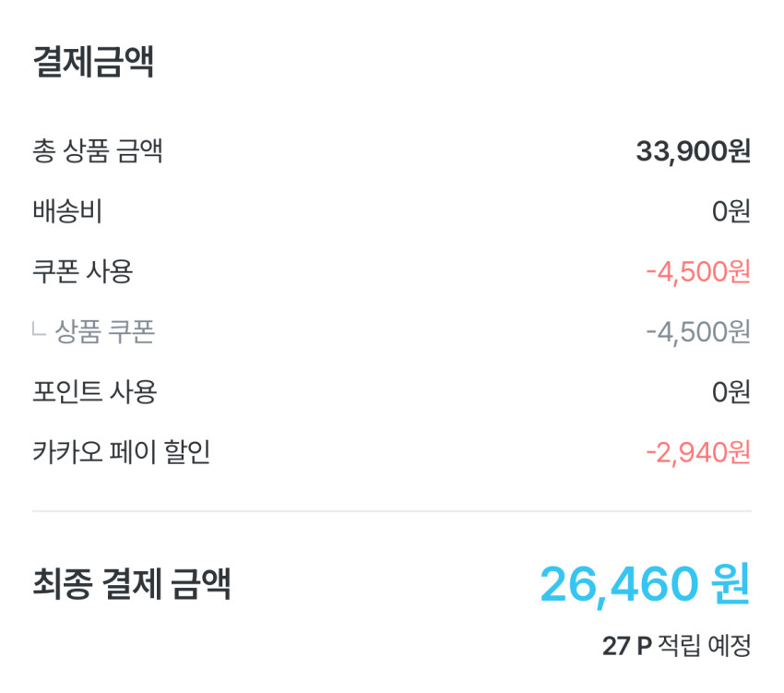
Task: Select the 카카오 페이 할인 label
Action: tap(122, 452)
